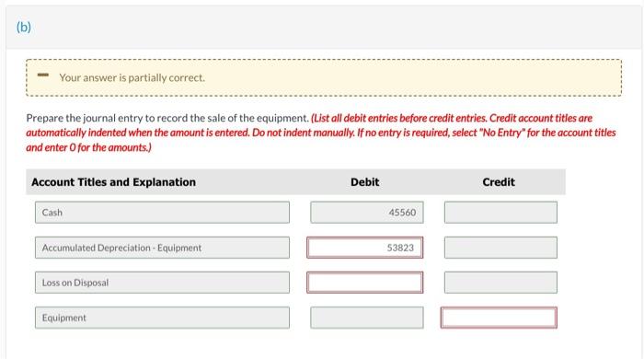Click the minus icon beside partially correct message
Viewport: 644px width, 359px height.
pyautogui.click(x=42, y=75)
